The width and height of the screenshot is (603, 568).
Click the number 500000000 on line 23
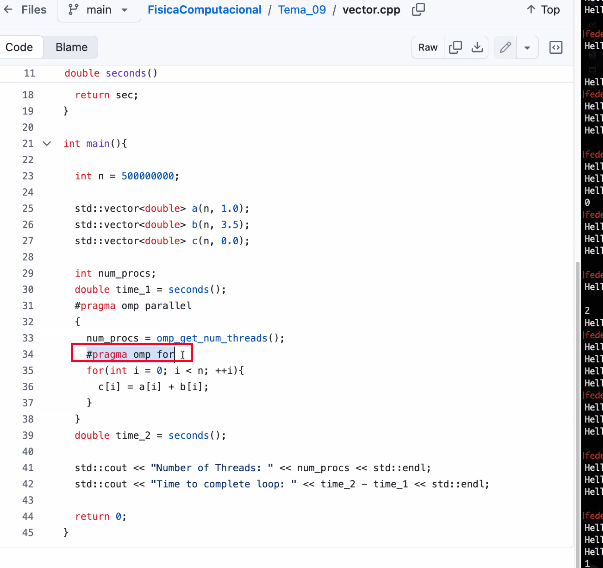click(x=148, y=176)
